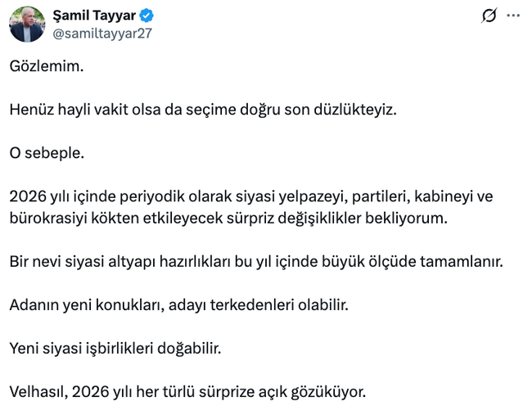Click the line starting "Bir nevi siyasi"
532x410 pixels.
pyautogui.click(x=256, y=261)
